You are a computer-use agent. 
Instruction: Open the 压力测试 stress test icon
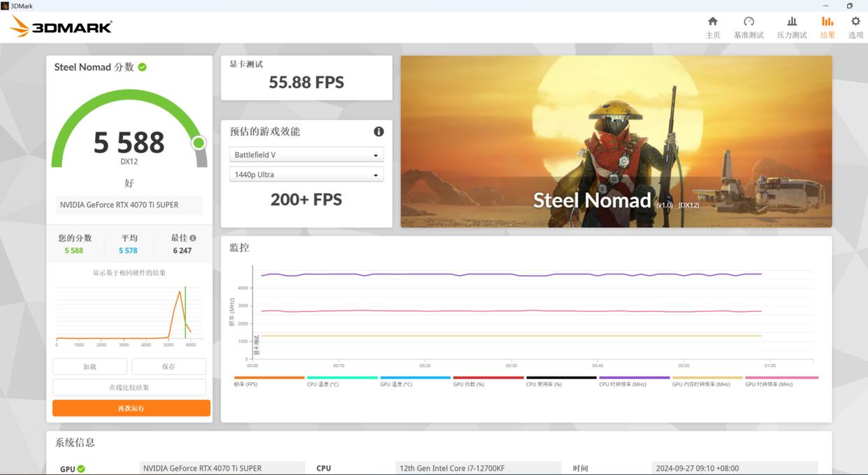click(x=792, y=21)
